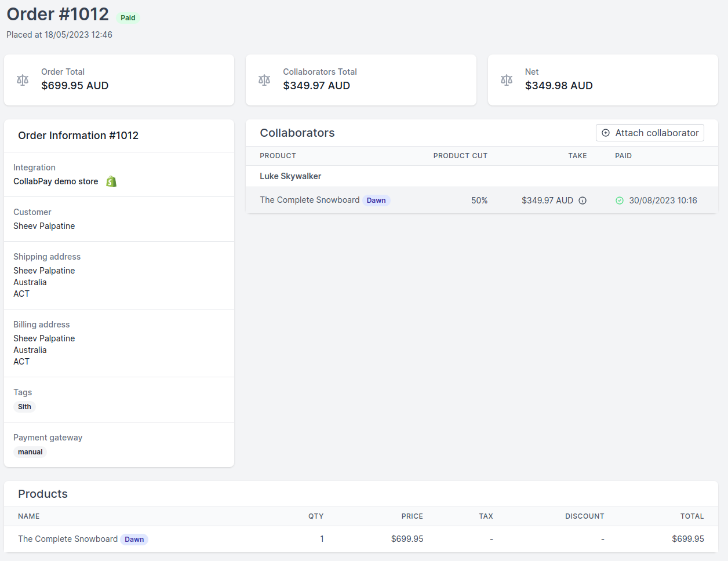This screenshot has height=561, width=728.
Task: Select the Sith tag badge
Action: tap(24, 407)
